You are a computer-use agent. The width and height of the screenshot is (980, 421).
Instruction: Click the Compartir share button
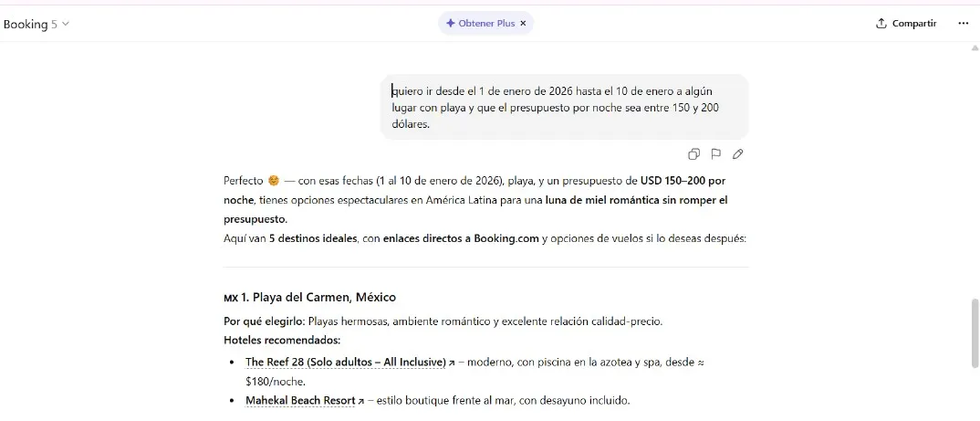(x=906, y=23)
